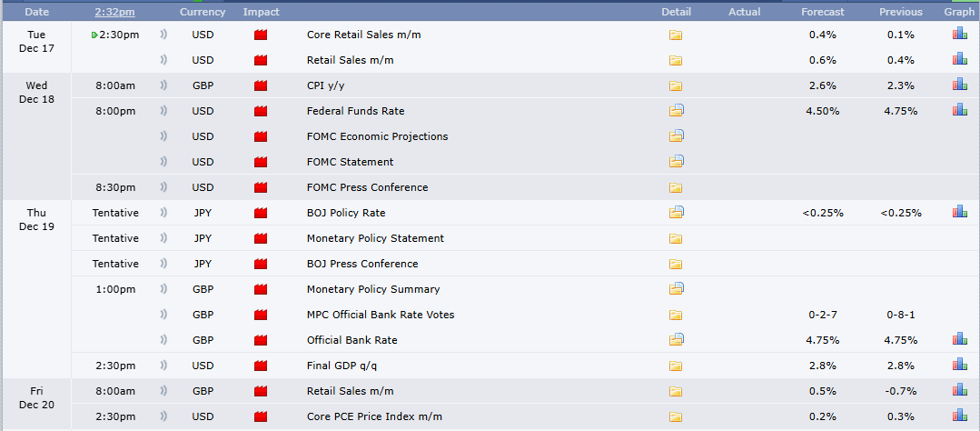Open detail folder for GBP Retail Sales m/m
The image size is (980, 431).
click(676, 392)
